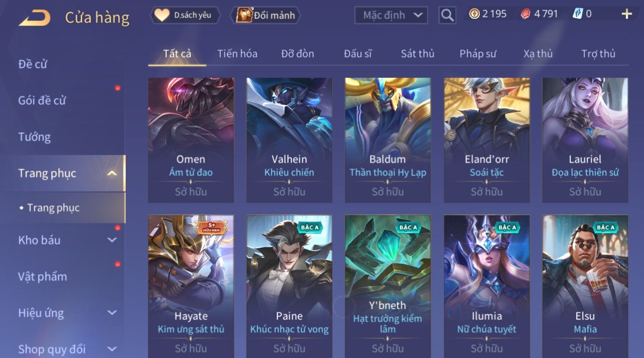Select the Omen Ám tử đao skin card
Viewport: 644px width, 358px height.
coord(191,140)
